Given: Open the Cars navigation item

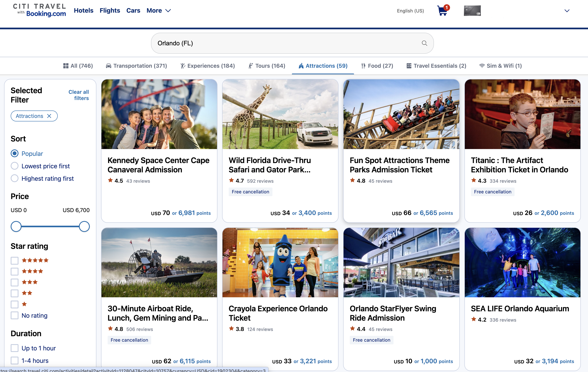Looking at the screenshot, I should point(133,11).
